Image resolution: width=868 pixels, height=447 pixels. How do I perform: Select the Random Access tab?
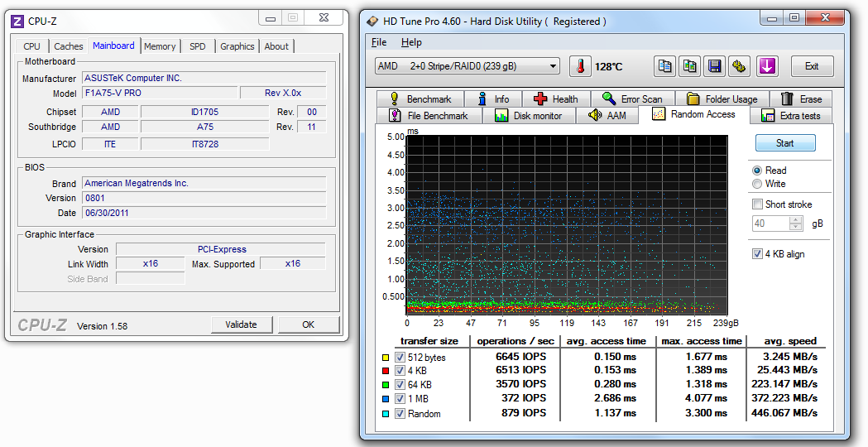point(694,114)
